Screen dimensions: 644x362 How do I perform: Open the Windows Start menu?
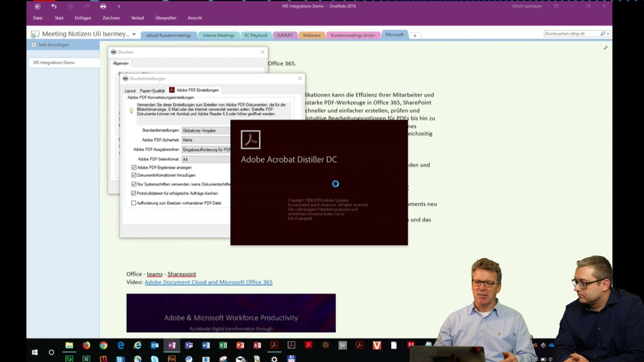[35, 352]
